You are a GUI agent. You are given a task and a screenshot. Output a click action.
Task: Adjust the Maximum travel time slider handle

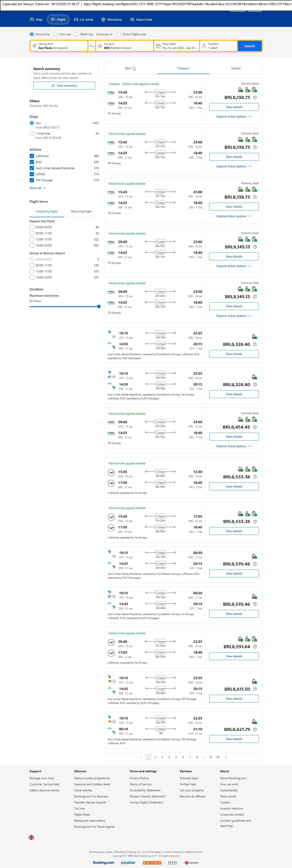pos(99,307)
